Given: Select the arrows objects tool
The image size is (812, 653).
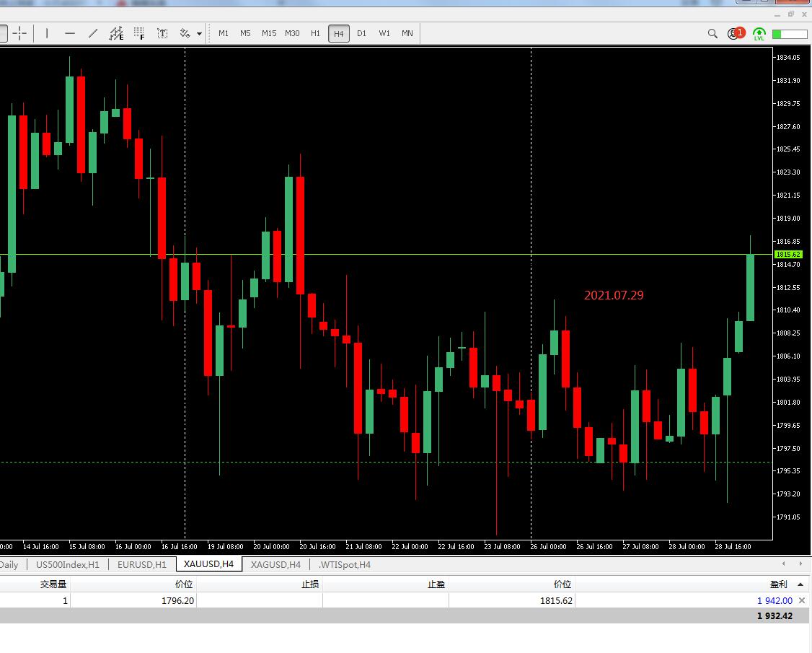Looking at the screenshot, I should pos(185,34).
